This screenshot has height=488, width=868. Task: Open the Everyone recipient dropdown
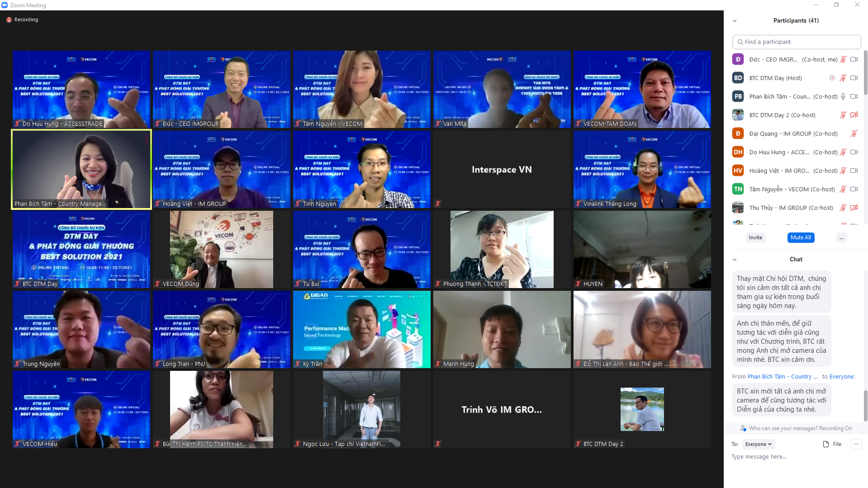coord(758,444)
